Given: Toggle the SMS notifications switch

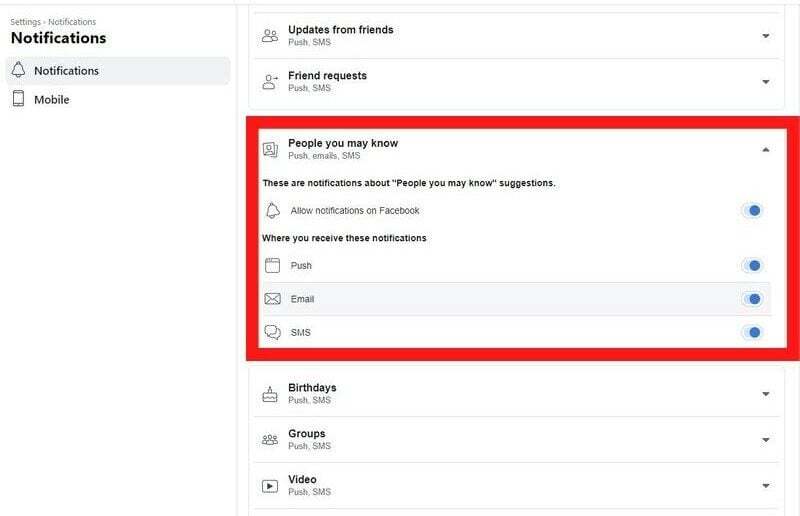Looking at the screenshot, I should (752, 332).
